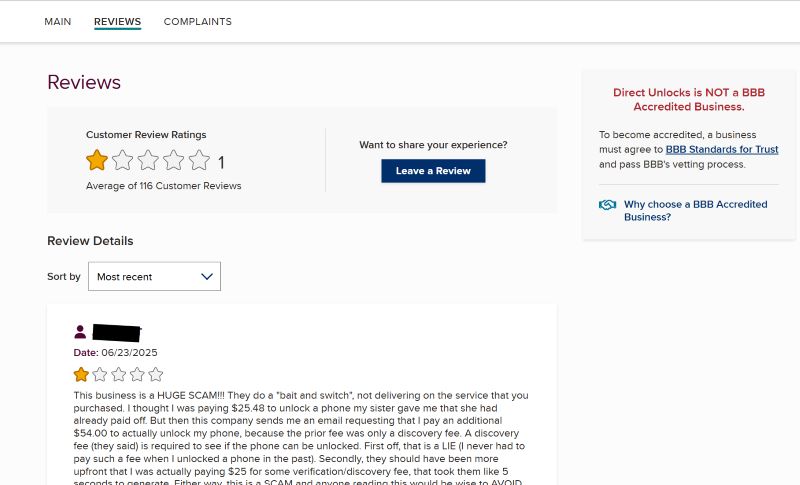
Task: Click the Leave a Review button
Action: point(433,171)
